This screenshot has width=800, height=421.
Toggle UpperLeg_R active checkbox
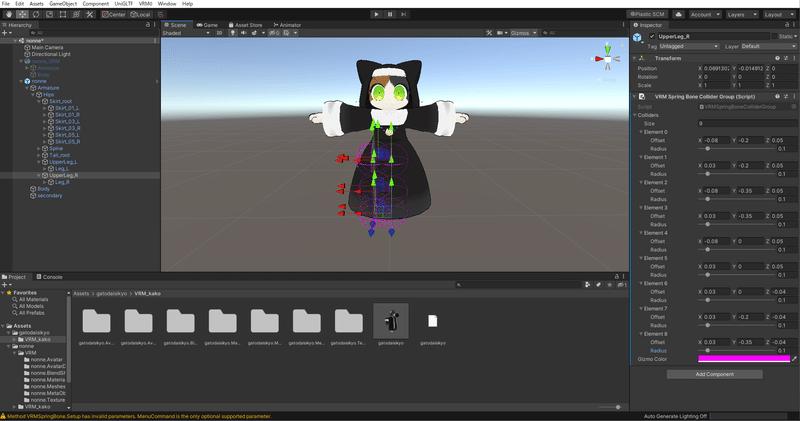652,36
